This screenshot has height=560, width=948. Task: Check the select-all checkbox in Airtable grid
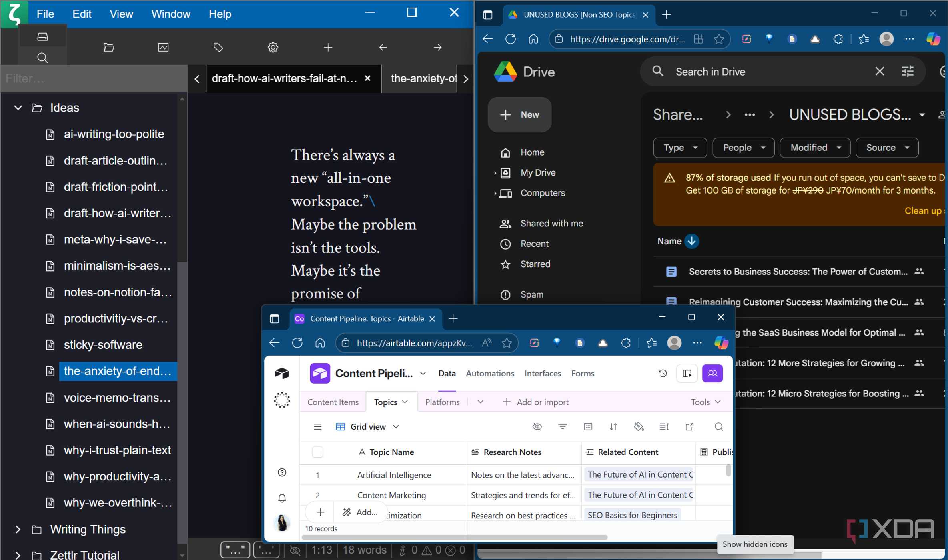click(x=317, y=452)
